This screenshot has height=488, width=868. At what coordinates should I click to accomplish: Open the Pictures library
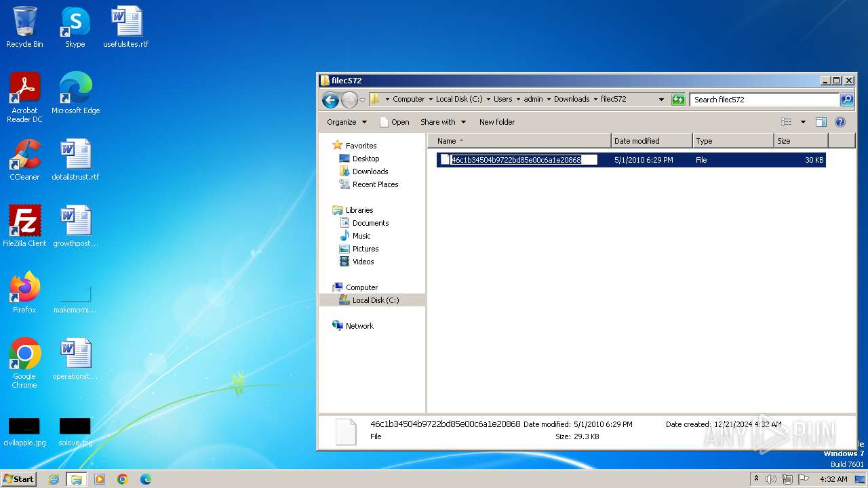click(366, 249)
